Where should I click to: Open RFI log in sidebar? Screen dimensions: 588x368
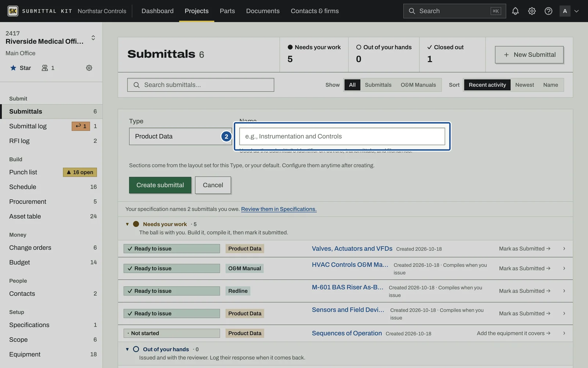click(51, 141)
